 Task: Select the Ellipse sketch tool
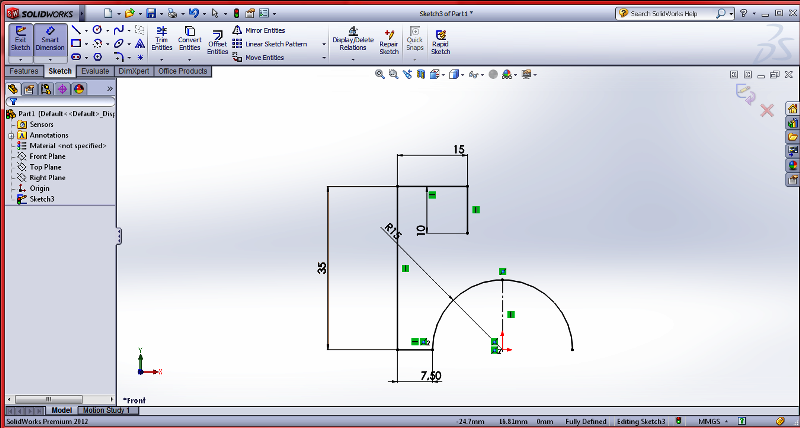click(x=118, y=43)
